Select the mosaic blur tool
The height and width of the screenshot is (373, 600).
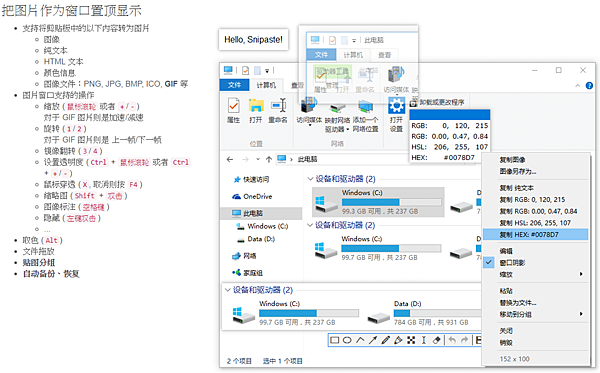click(411, 340)
